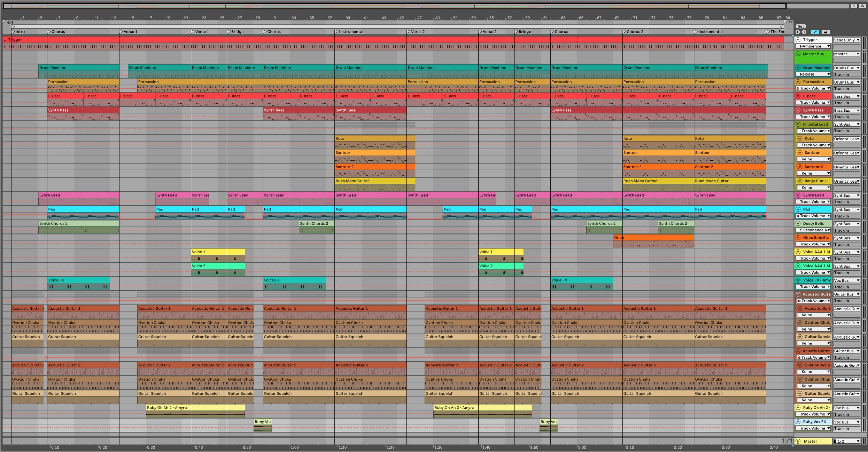This screenshot has width=868, height=452.
Task: Click the loop brace bar
Action: pyautogui.click(x=397, y=26)
